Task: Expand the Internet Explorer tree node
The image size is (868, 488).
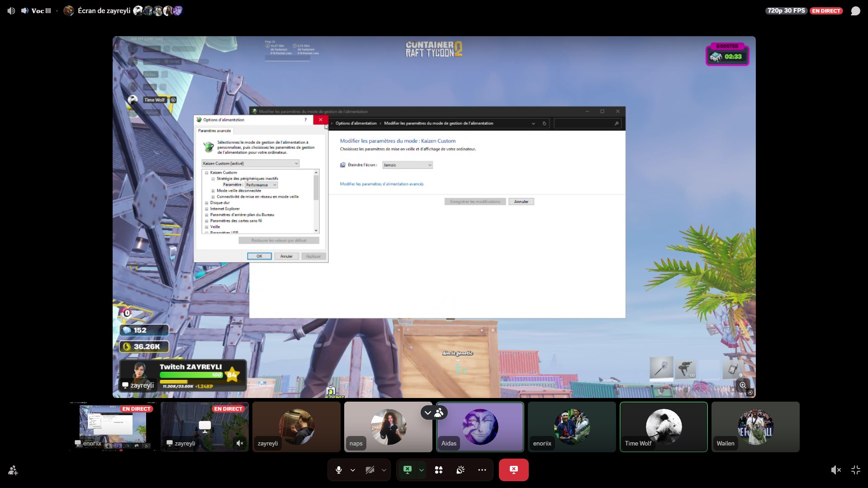Action: (x=207, y=209)
